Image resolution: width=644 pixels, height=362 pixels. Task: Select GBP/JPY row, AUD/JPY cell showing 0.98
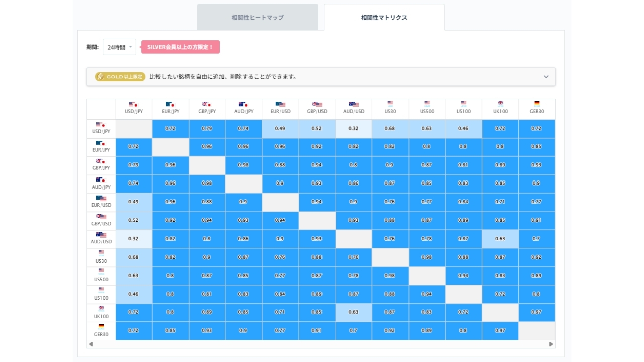pyautogui.click(x=244, y=165)
